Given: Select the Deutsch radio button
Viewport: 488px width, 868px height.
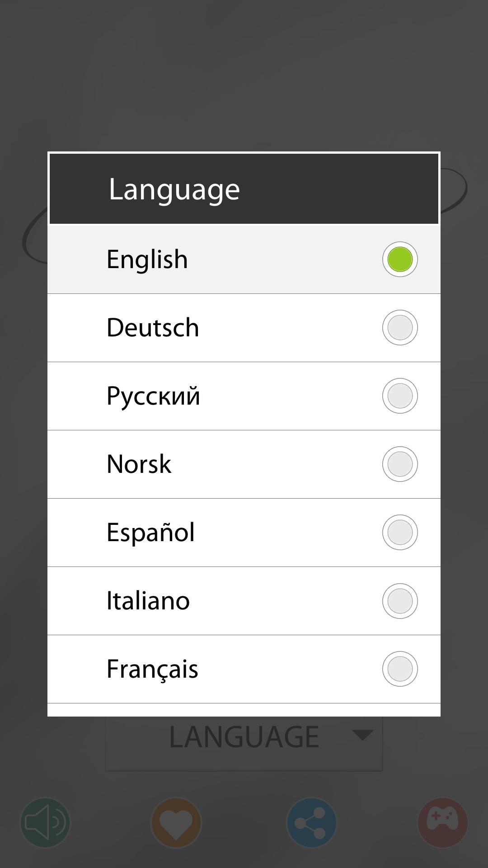Looking at the screenshot, I should pyautogui.click(x=400, y=328).
